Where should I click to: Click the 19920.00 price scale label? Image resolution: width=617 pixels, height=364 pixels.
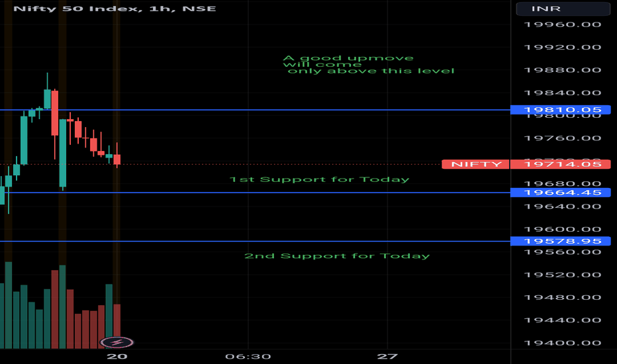(562, 47)
